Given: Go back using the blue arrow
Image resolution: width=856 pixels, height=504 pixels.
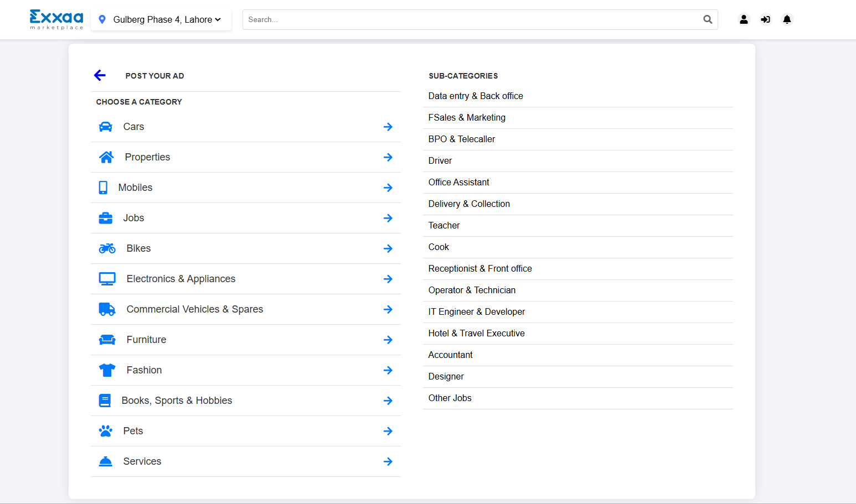Looking at the screenshot, I should 100,75.
